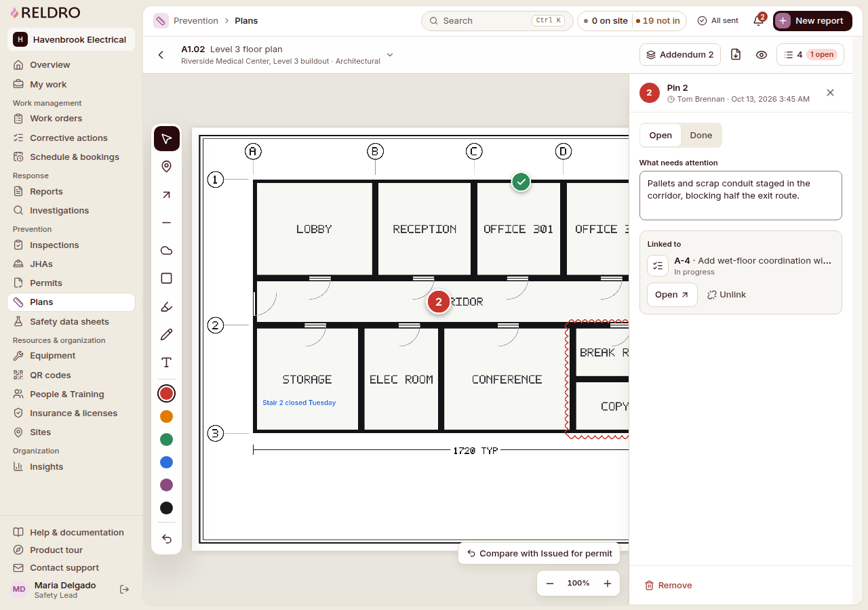
Task: Zoom in with the plus button
Action: (x=608, y=584)
